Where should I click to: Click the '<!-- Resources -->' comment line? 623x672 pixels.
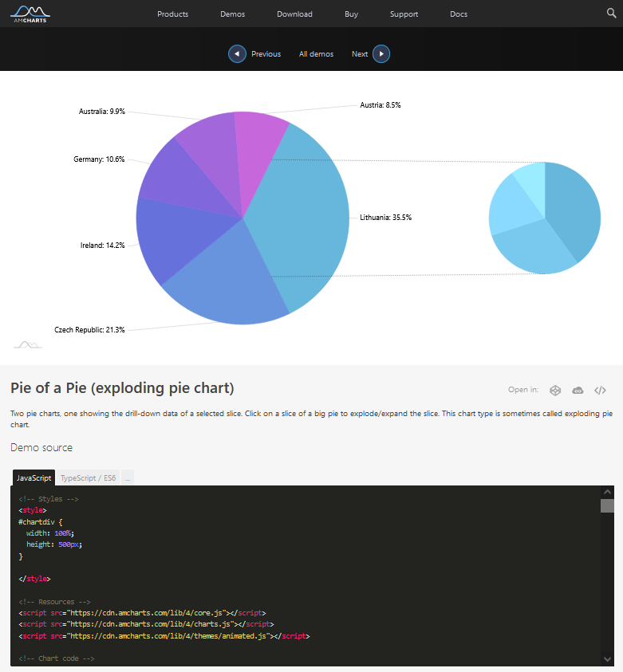[x=54, y=602]
